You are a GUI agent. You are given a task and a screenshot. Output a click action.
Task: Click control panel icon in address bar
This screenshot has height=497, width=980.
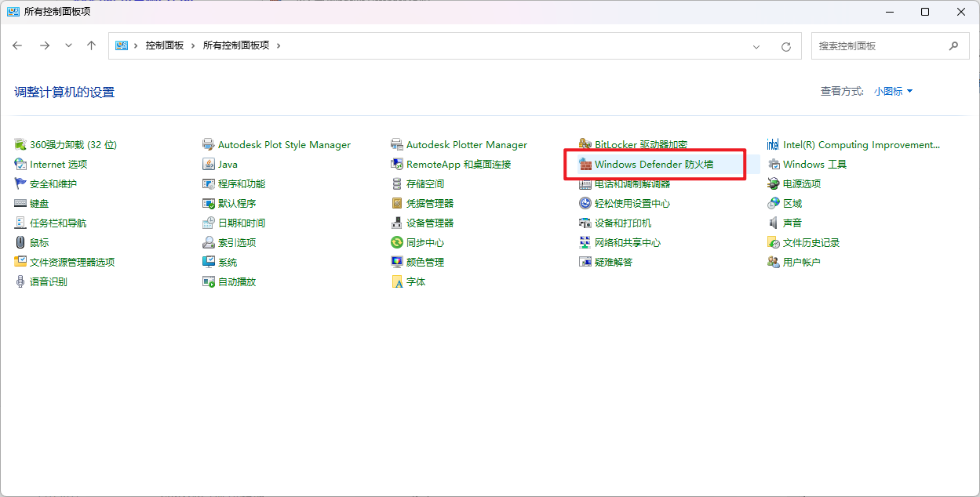click(x=122, y=45)
